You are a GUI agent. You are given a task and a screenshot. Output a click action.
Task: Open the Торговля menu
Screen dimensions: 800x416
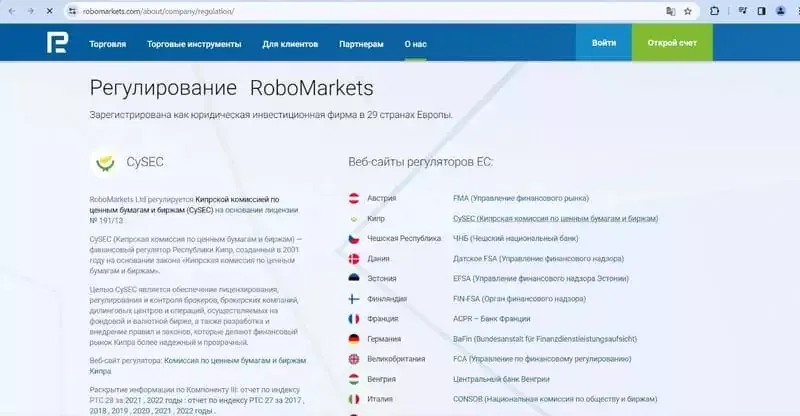point(108,44)
